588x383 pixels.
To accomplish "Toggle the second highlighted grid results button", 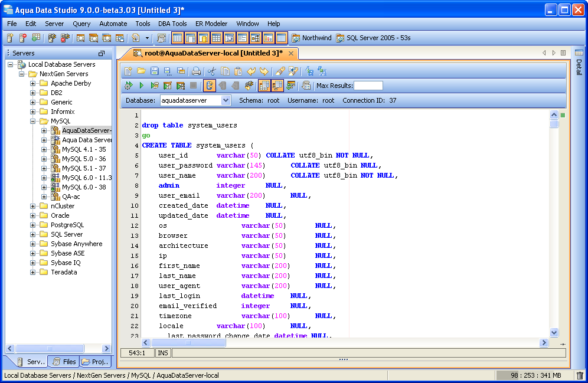I will [x=277, y=86].
